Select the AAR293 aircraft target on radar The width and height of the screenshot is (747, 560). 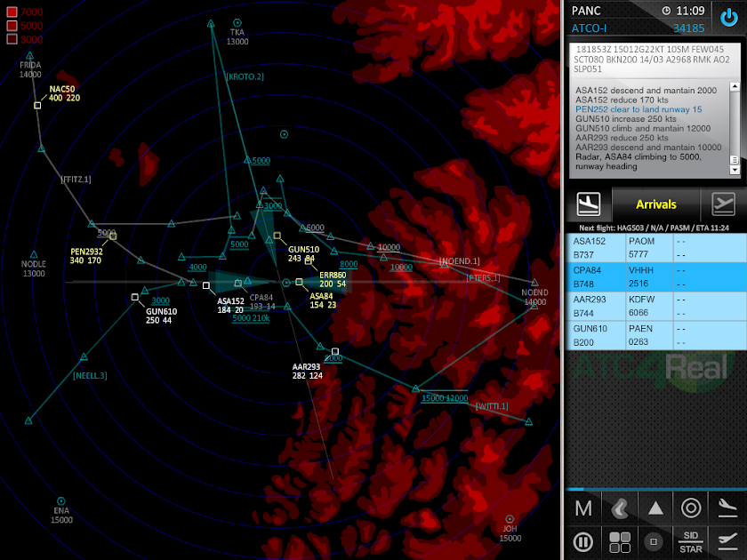click(x=335, y=351)
